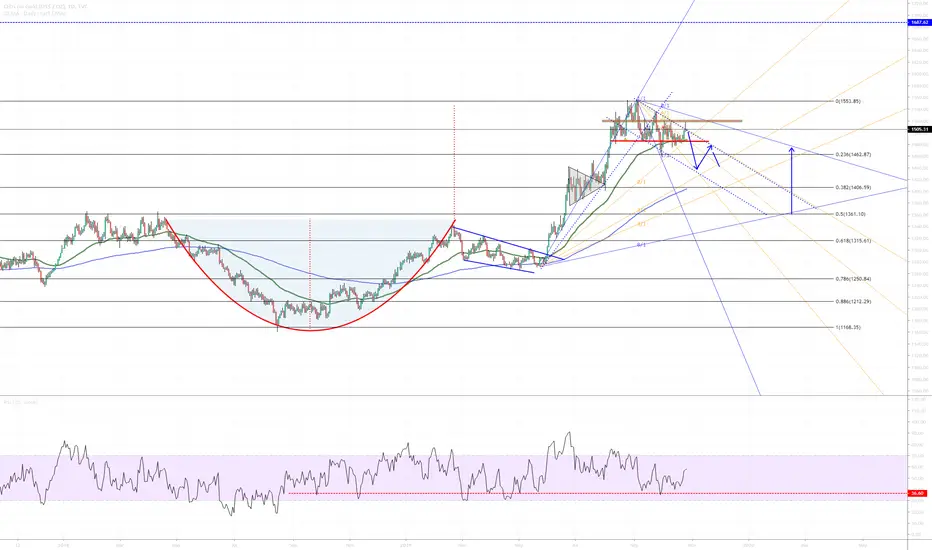The image size is (932, 550).
Task: Click the chart symbol title at top left
Action: click(45, 5)
